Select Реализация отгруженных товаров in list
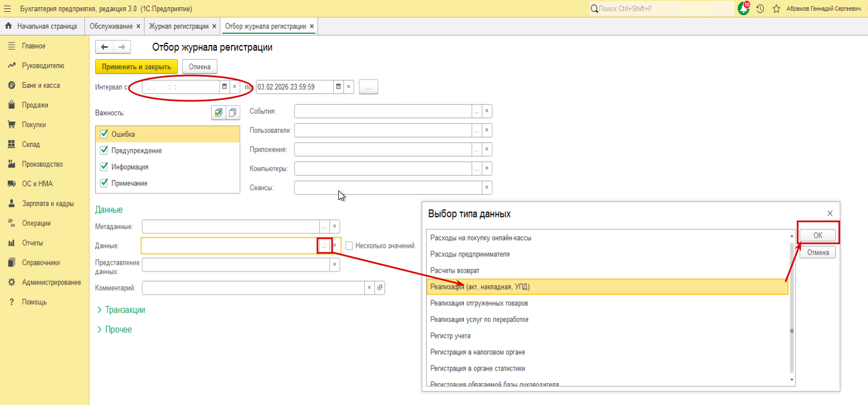This screenshot has height=405, width=868. click(x=479, y=303)
